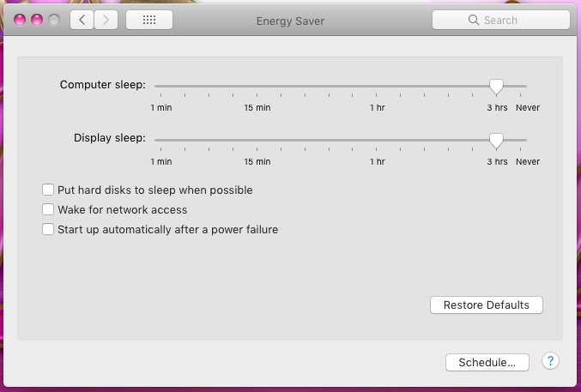The image size is (581, 392).
Task: Click Never label under Display sleep
Action: [528, 161]
